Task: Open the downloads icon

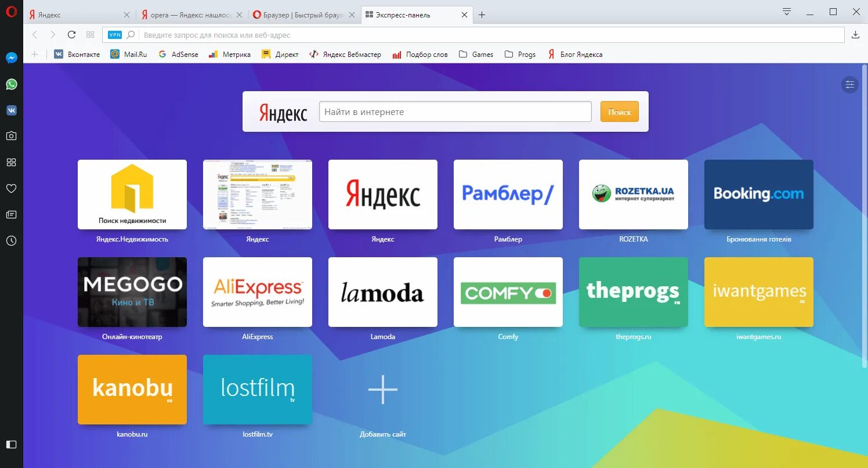Action: tap(855, 35)
